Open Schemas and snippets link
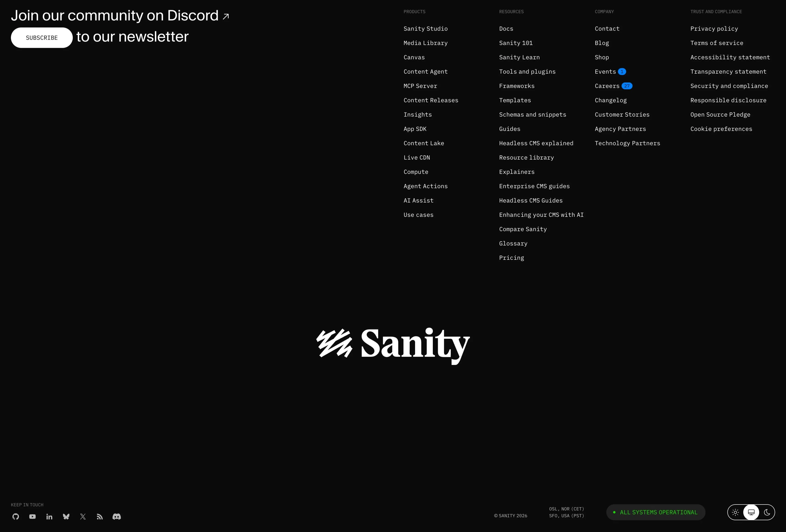The width and height of the screenshot is (786, 532). coord(533,115)
